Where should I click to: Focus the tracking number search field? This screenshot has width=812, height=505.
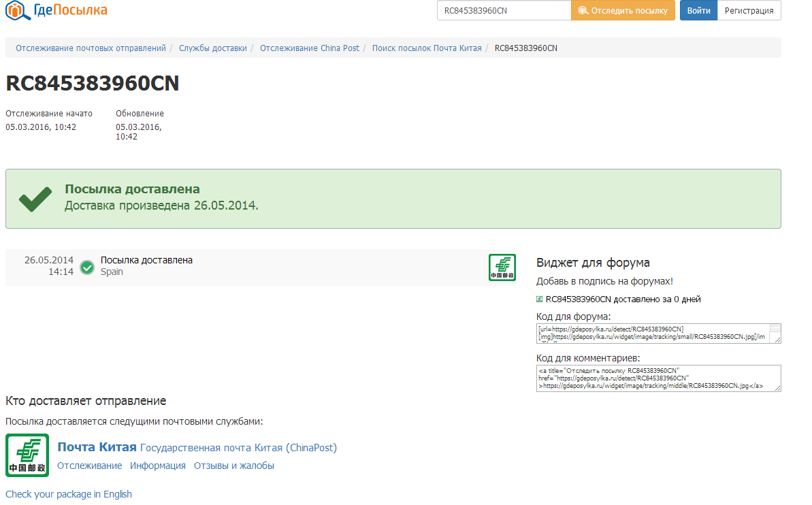point(504,10)
